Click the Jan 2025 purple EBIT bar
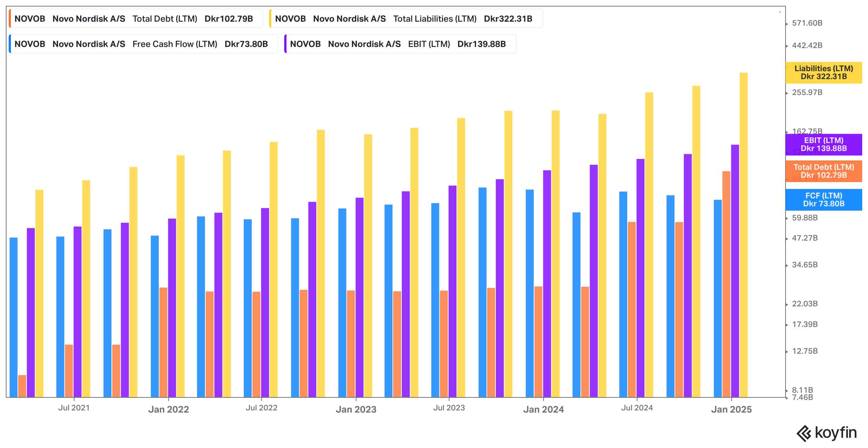The width and height of the screenshot is (868, 448). [x=735, y=271]
